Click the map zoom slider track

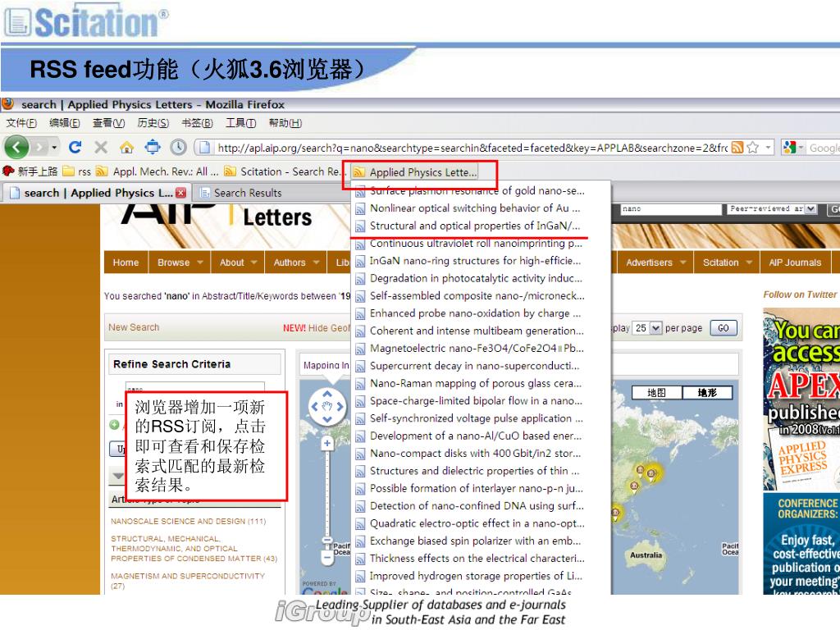327,493
